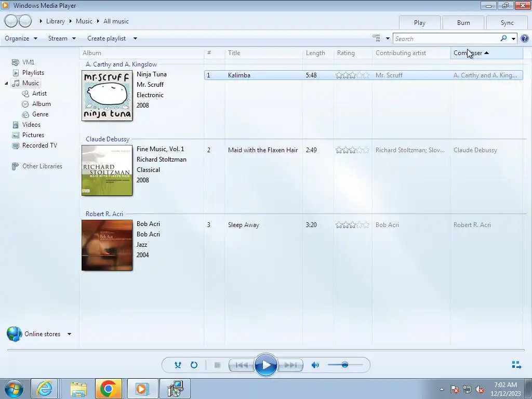Launch Internet Explorer from taskbar

tap(45, 389)
